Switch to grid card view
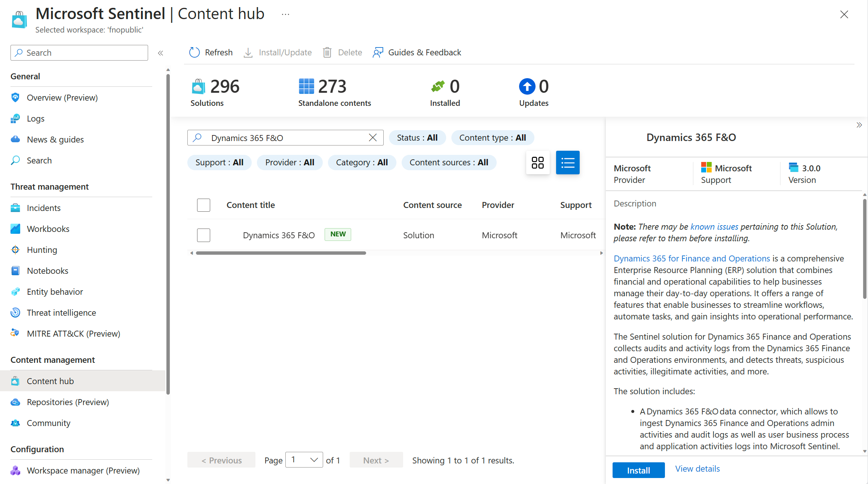 (537, 163)
